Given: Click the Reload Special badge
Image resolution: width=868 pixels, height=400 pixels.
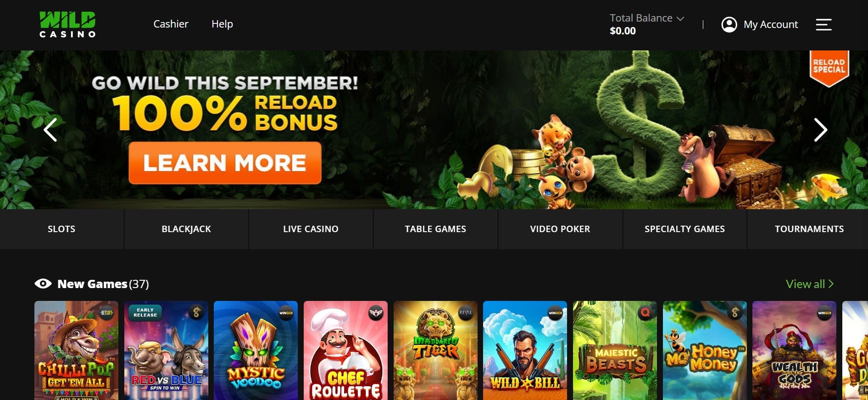Looking at the screenshot, I should (x=829, y=68).
